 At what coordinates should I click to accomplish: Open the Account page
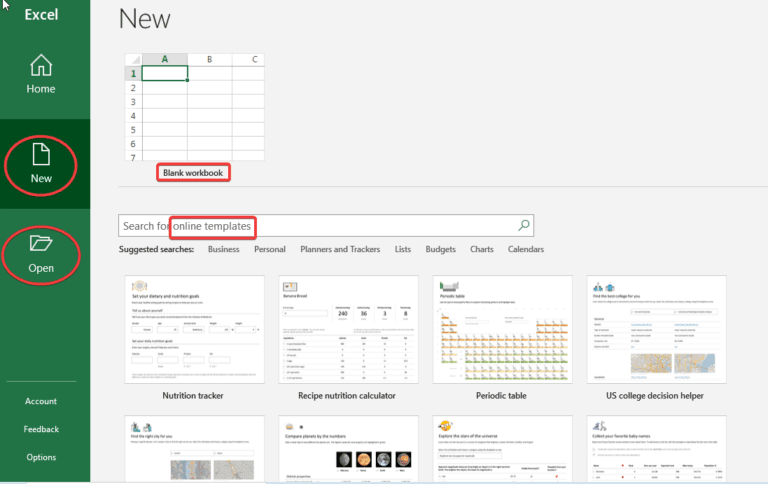click(x=41, y=401)
